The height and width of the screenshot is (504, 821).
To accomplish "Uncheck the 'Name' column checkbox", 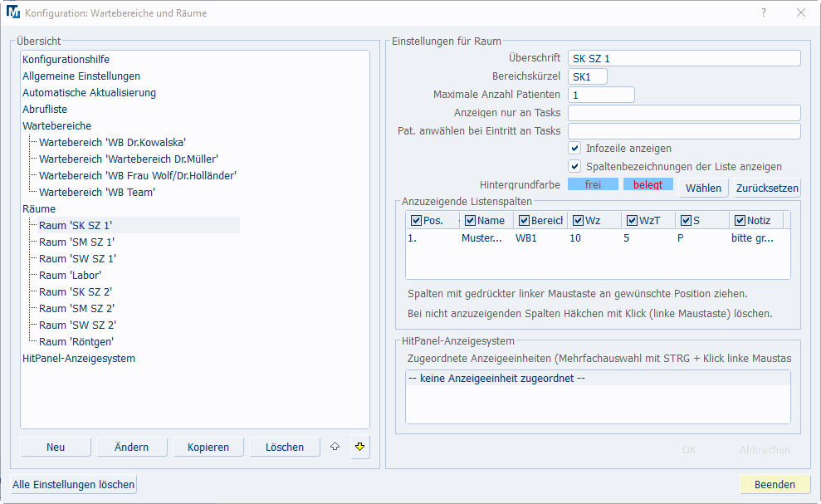I will 471,221.
